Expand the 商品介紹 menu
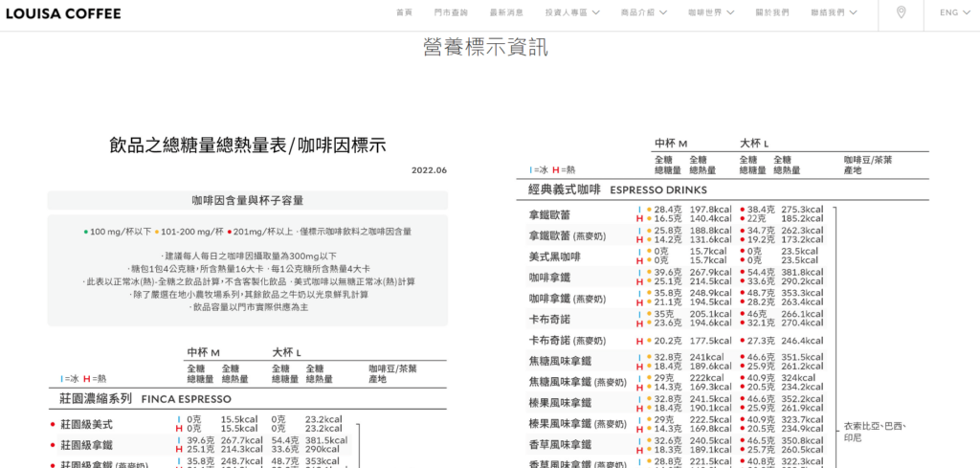The image size is (980, 468). coord(644,12)
